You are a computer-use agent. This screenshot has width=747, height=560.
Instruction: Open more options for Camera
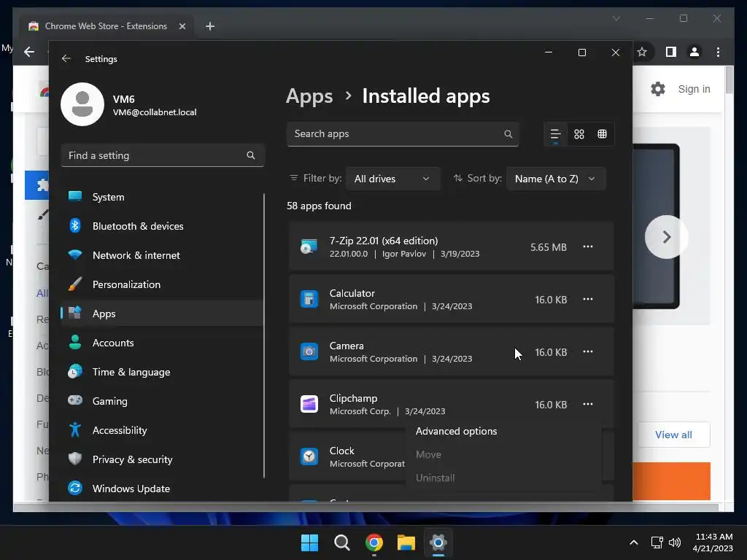[588, 351]
